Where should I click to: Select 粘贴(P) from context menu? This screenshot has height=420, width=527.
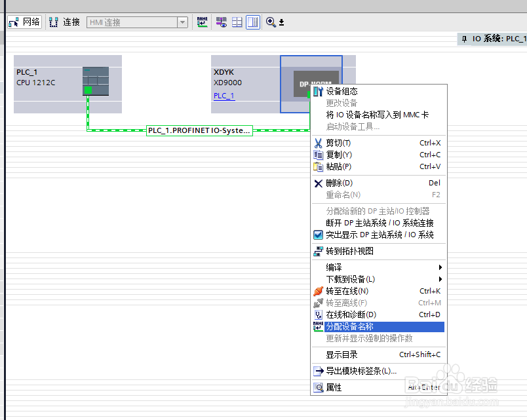tap(378, 166)
